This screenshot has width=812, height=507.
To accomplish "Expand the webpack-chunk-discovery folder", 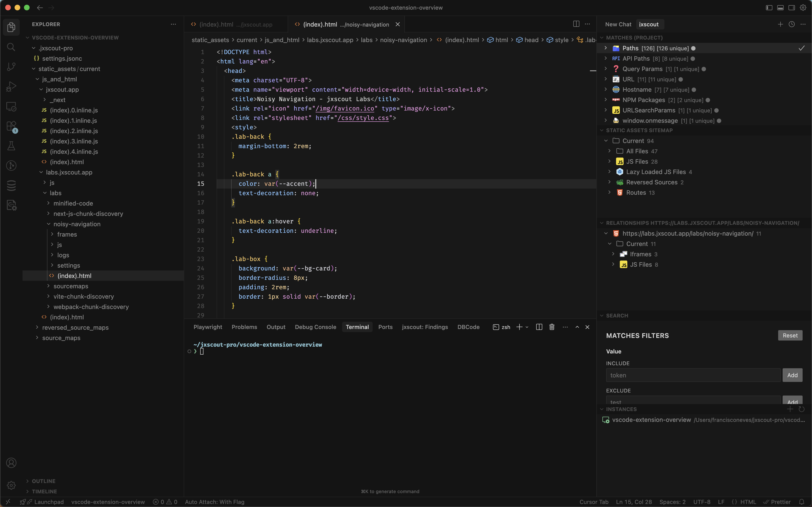I will pos(49,307).
